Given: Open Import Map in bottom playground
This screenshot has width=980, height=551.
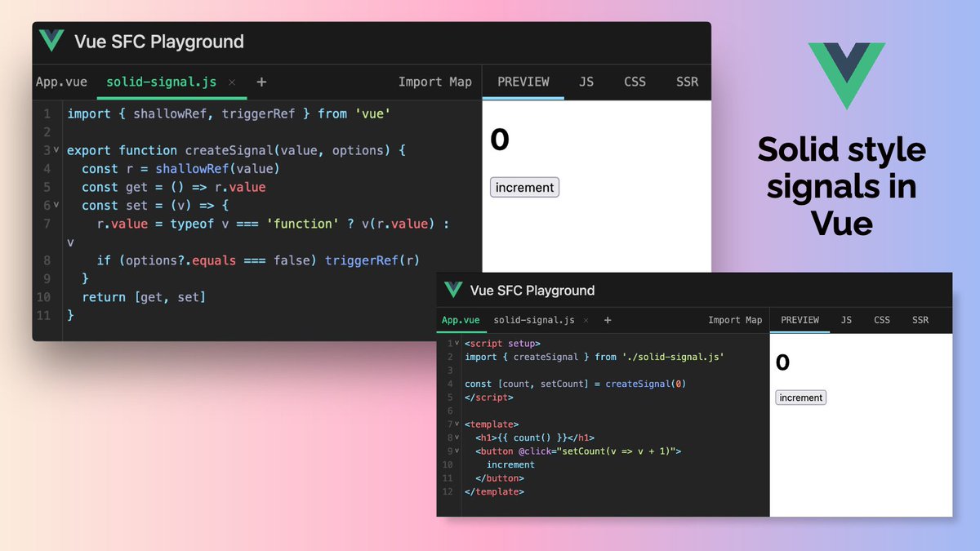Looking at the screenshot, I should pyautogui.click(x=735, y=320).
